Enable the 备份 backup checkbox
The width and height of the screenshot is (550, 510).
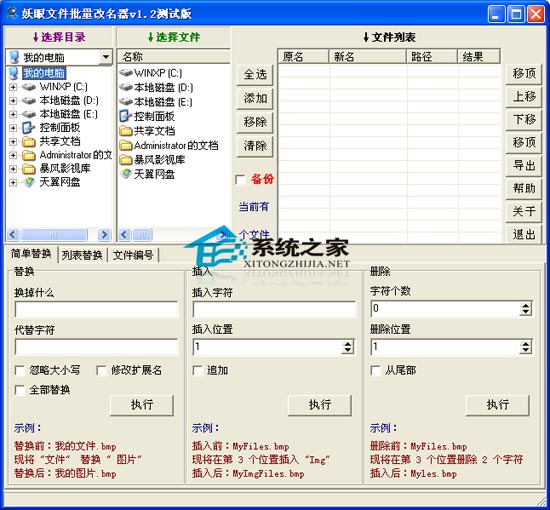point(240,180)
